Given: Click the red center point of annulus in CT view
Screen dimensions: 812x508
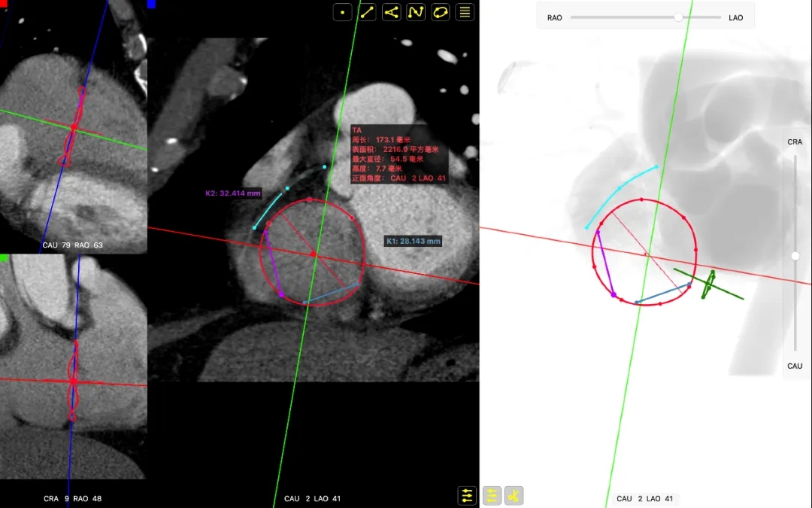Looking at the screenshot, I should pos(314,256).
